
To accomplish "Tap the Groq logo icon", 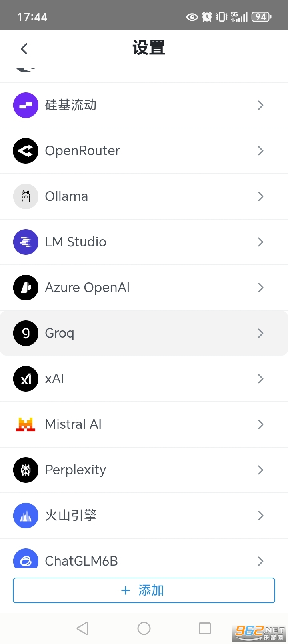I will tap(26, 333).
